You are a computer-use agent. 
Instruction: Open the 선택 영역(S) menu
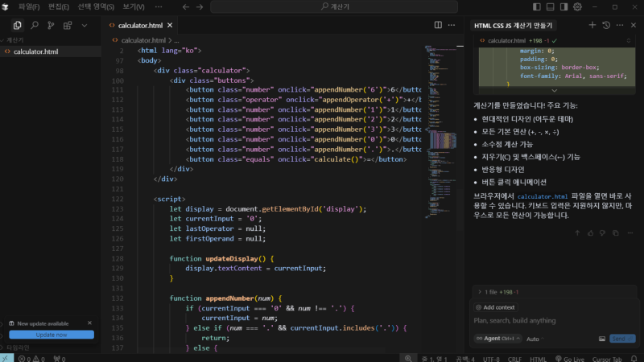pyautogui.click(x=96, y=7)
